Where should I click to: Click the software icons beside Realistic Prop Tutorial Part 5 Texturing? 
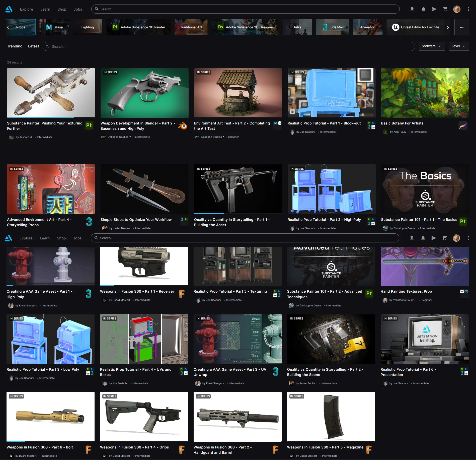pos(277,293)
